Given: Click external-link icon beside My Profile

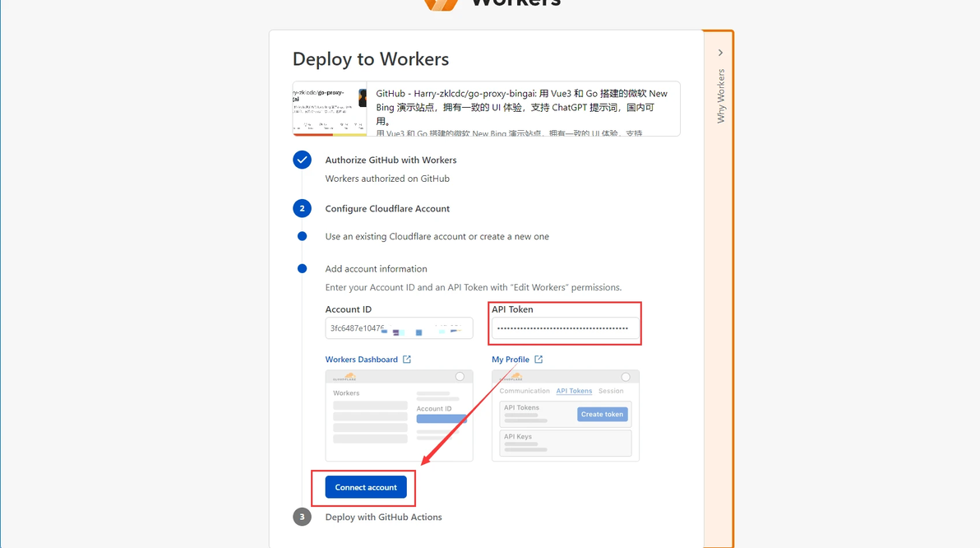Looking at the screenshot, I should tap(539, 359).
